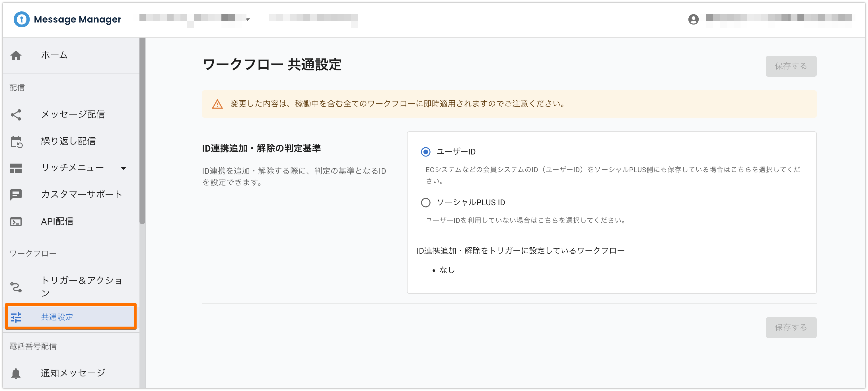Click the home icon in sidebar
This screenshot has height=391, width=868.
[16, 55]
